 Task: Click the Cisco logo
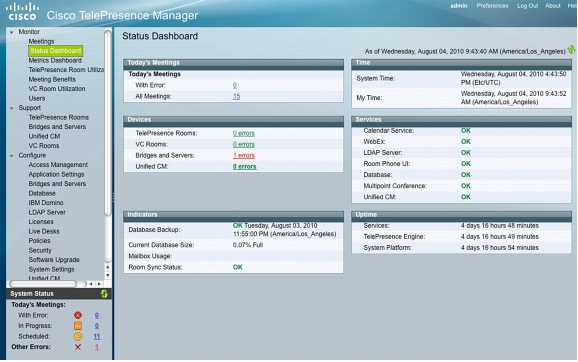[x=22, y=11]
